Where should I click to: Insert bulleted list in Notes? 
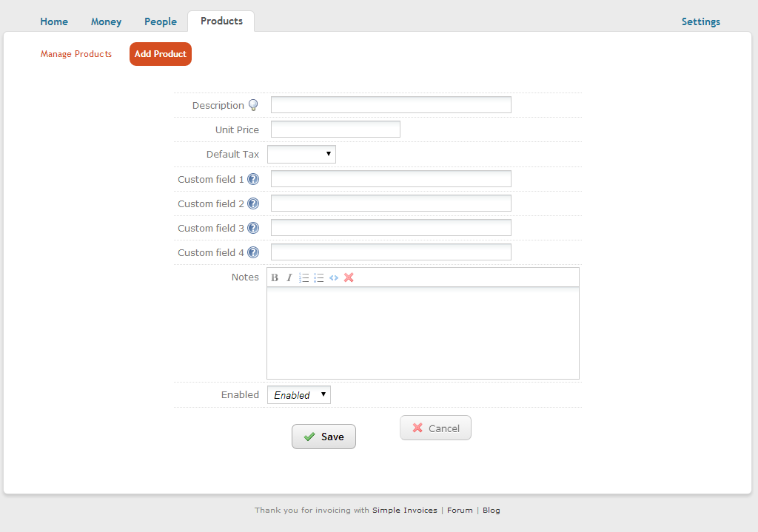[318, 277]
